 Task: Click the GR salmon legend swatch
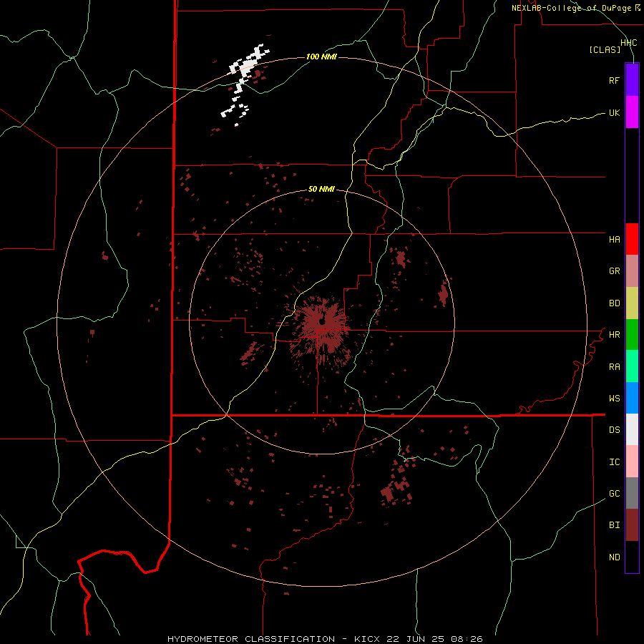(x=632, y=271)
